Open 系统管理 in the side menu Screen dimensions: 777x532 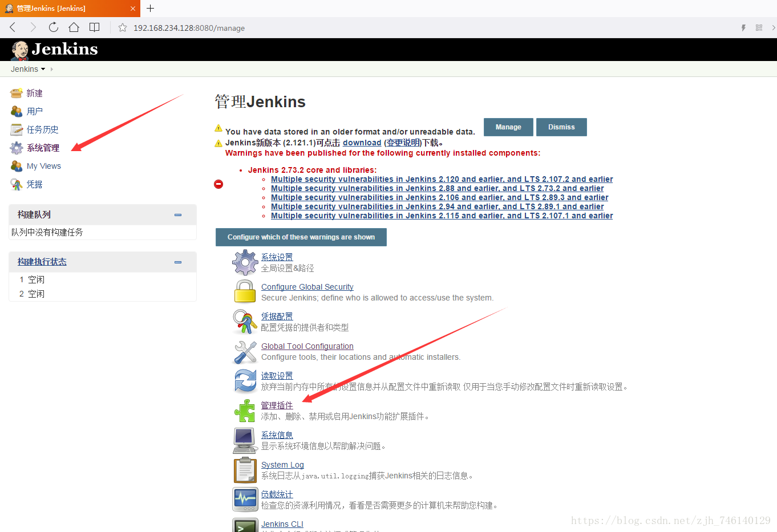click(43, 148)
